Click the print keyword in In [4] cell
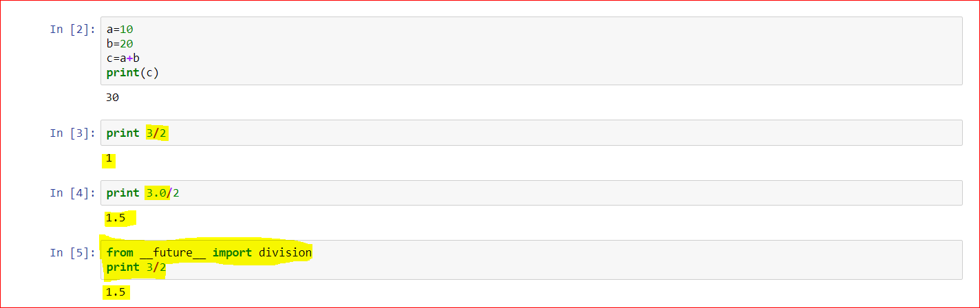The width and height of the screenshot is (980, 308). point(123,193)
